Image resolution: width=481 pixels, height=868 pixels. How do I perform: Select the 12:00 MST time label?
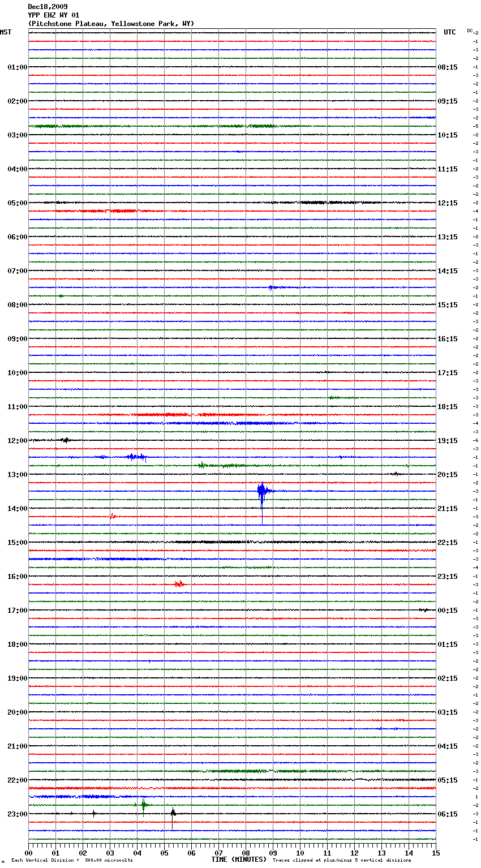click(x=18, y=441)
